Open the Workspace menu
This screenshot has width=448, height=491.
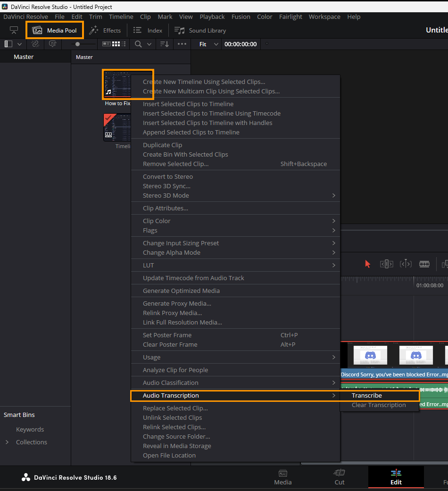click(x=324, y=17)
